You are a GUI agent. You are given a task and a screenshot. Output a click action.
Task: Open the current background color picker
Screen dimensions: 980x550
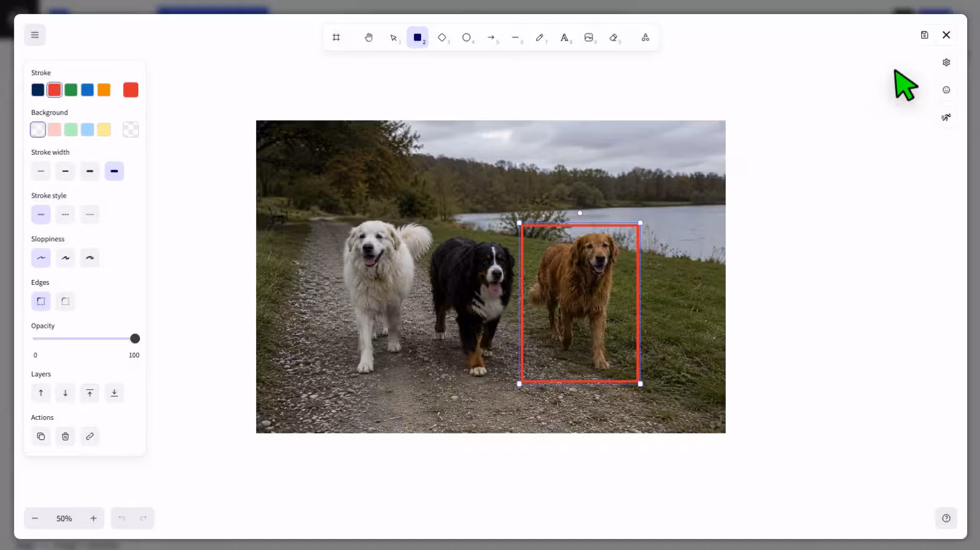point(131,130)
